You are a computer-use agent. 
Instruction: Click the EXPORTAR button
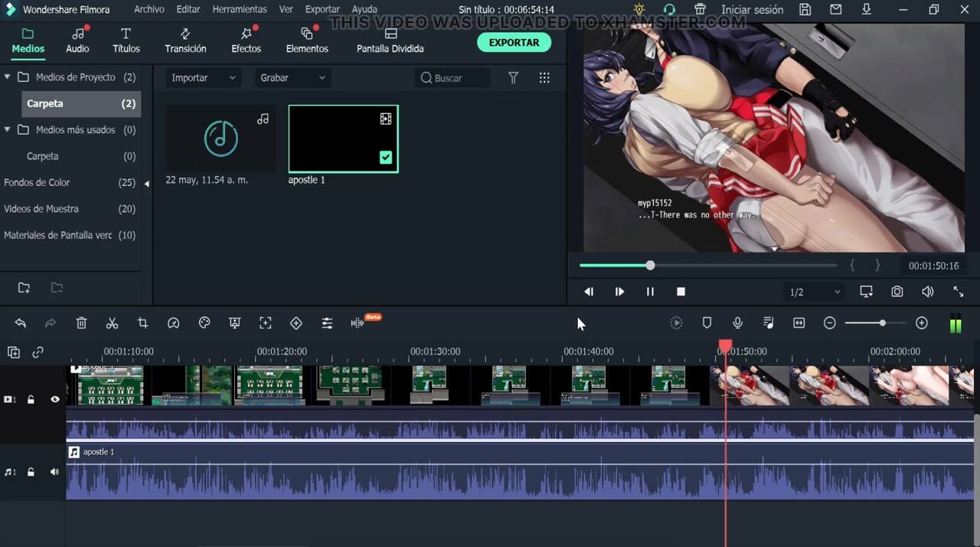pyautogui.click(x=514, y=43)
